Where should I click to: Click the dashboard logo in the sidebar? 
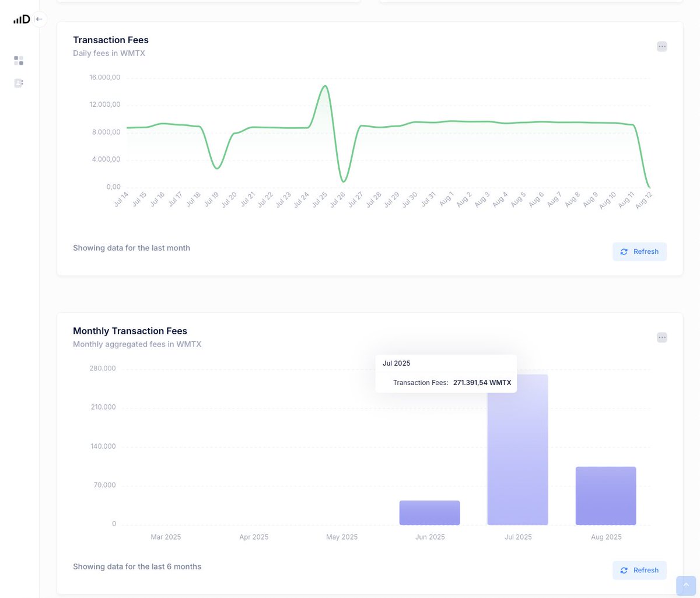(22, 19)
